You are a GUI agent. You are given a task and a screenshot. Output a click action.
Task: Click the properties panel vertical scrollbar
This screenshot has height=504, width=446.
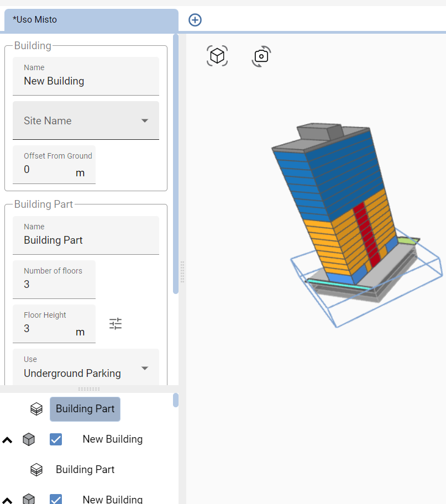[x=176, y=164]
